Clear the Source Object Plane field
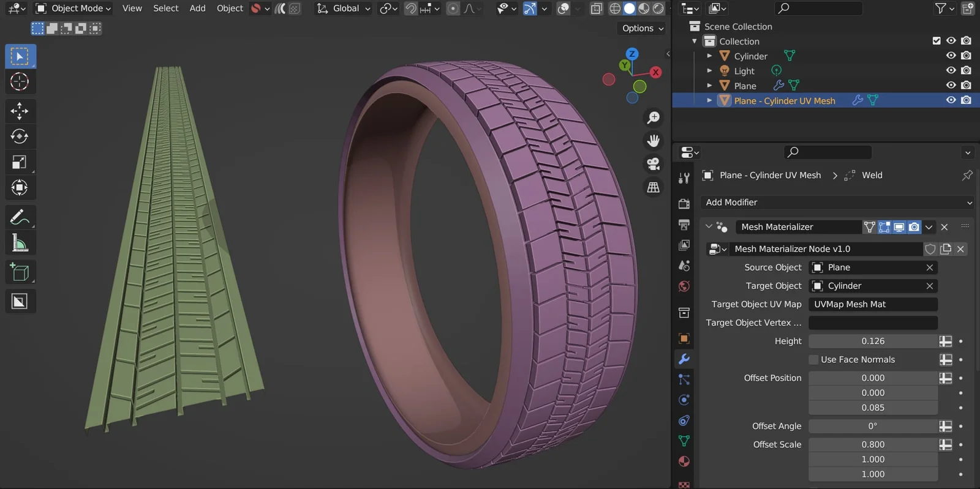 pos(930,267)
